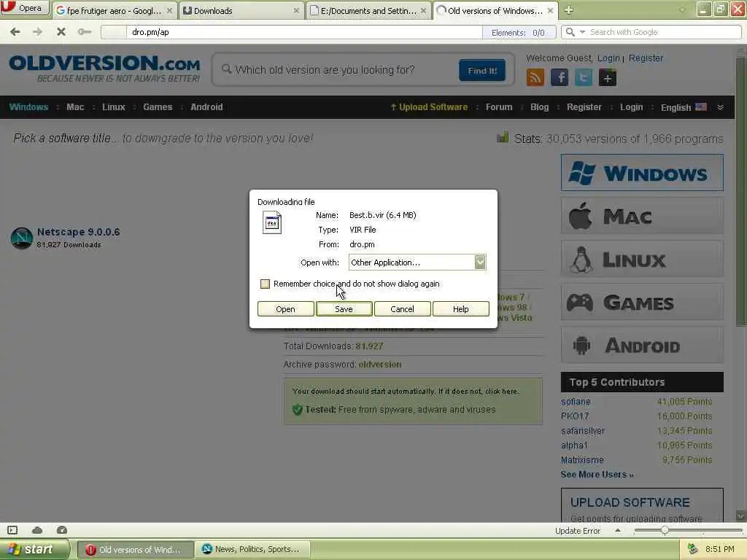Viewport: 747px width, 560px height.
Task: Click the Opera Turbo speedometer icon
Action: [62, 530]
